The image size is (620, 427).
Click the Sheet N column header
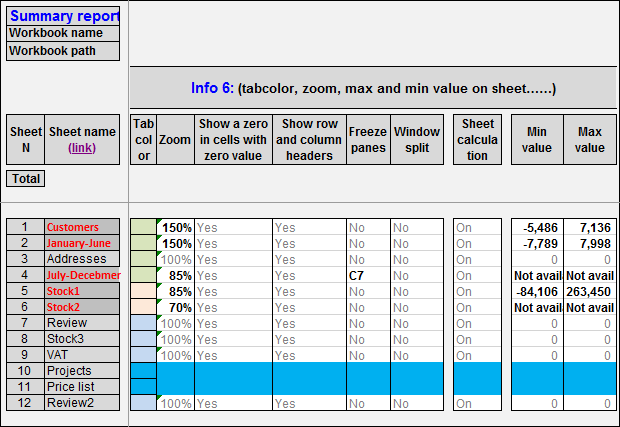pos(26,140)
